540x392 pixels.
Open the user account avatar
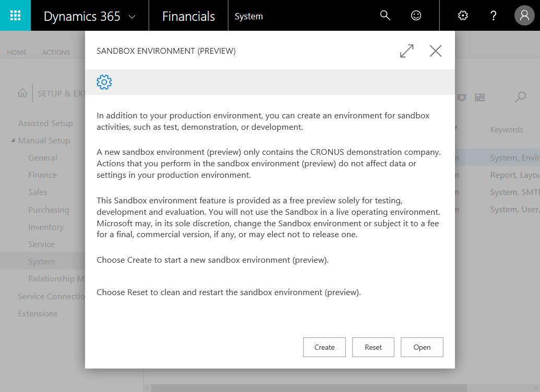point(524,16)
